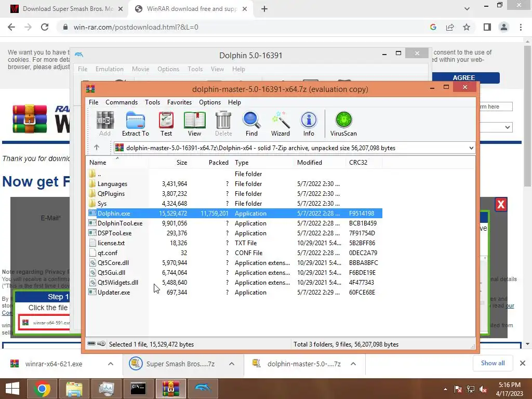Click the Chrome address bar URL

pos(136,27)
